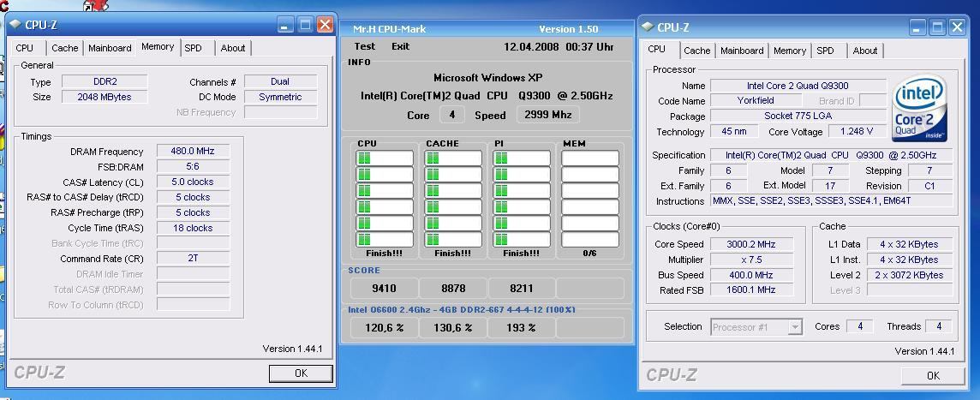This screenshot has width=980, height=400.
Task: Minimize the left CPU-Z window
Action: click(285, 25)
